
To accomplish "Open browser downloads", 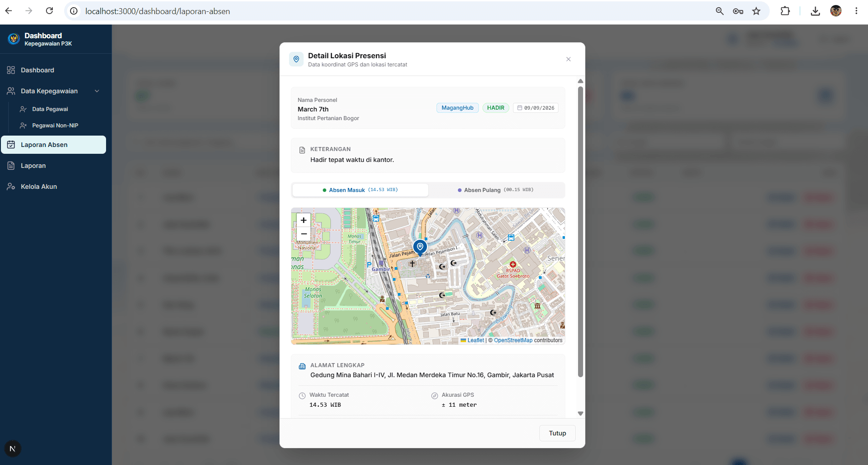I will tap(815, 11).
